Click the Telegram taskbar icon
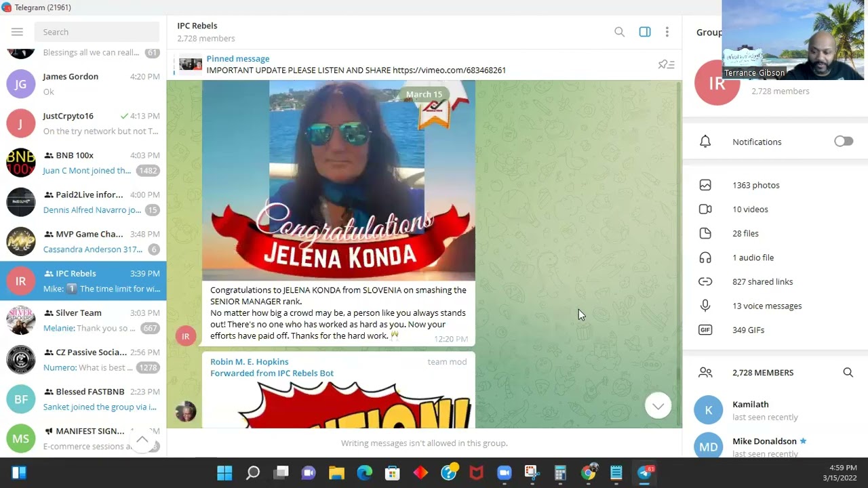Screen dimensions: 868x488 tap(644, 472)
